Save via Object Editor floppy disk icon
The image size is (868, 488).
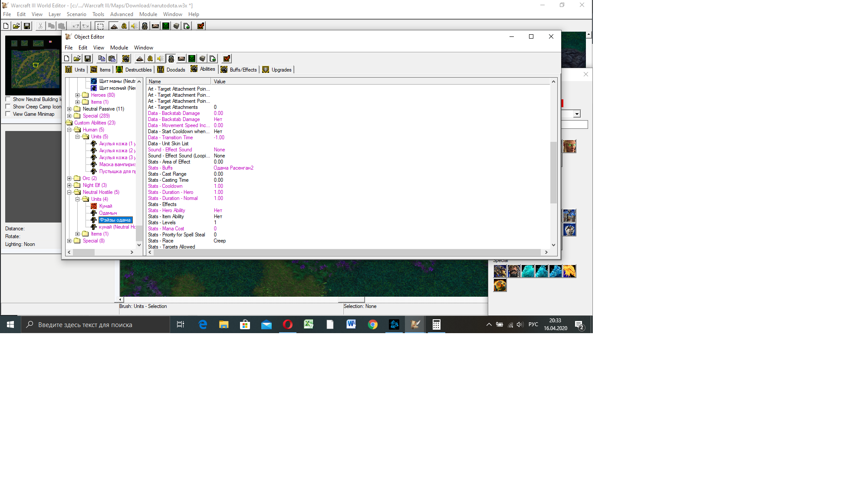[88, 59]
